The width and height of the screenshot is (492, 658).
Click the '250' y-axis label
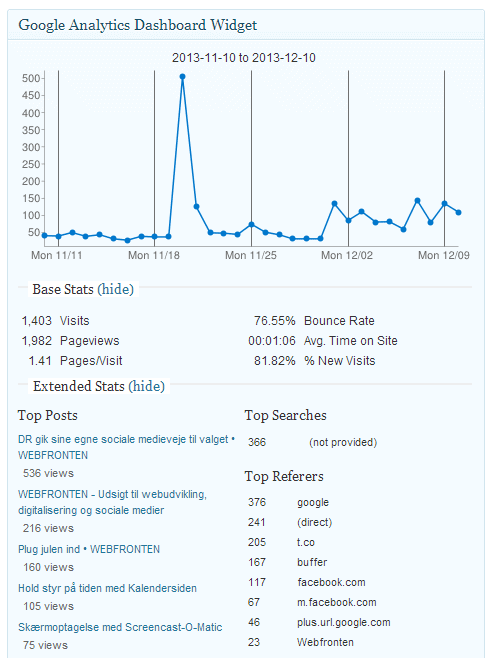tap(31, 164)
